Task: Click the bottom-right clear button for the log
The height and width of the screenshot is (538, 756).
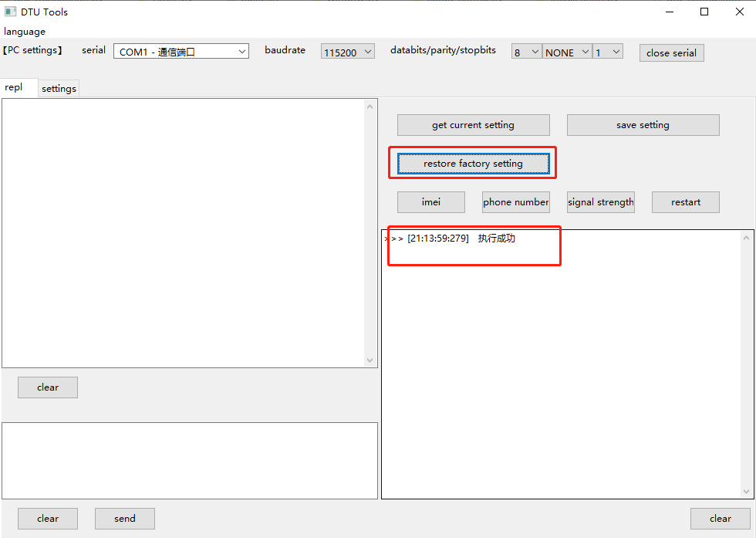Action: (721, 518)
